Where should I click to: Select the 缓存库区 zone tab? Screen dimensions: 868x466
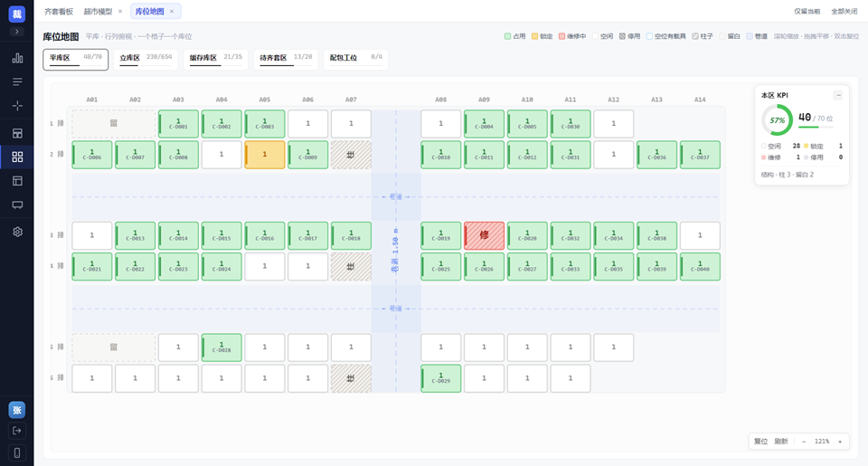pos(216,60)
